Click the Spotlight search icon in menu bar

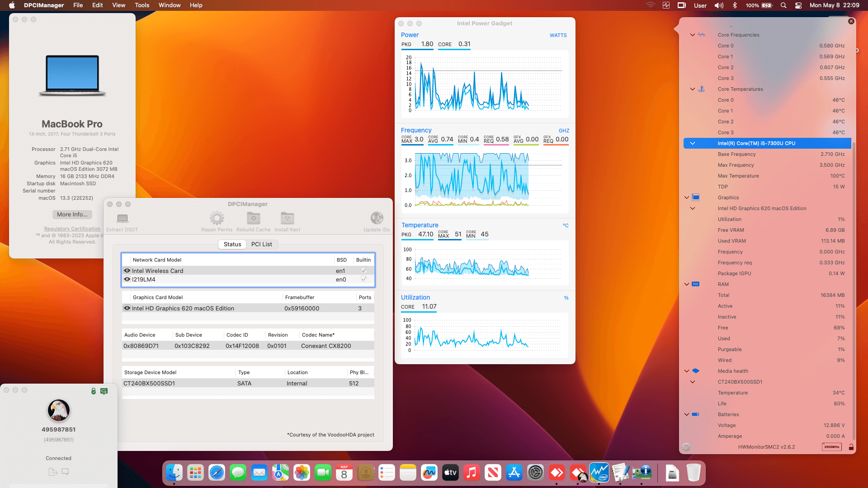[783, 5]
